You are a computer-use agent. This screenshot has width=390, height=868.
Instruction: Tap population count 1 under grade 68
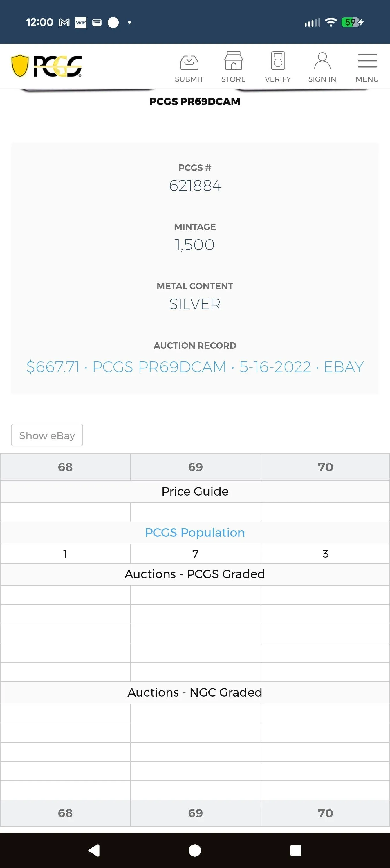(65, 554)
